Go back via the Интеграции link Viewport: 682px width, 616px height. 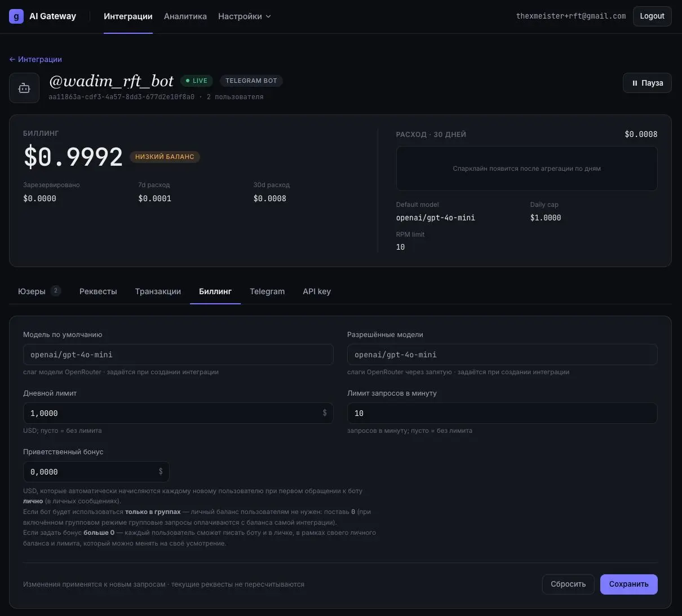36,59
